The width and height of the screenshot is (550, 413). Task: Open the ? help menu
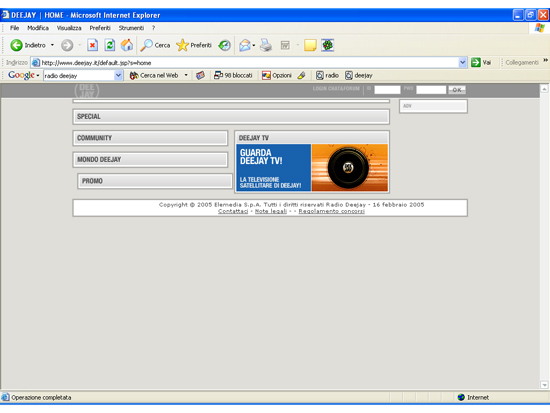tap(153, 28)
